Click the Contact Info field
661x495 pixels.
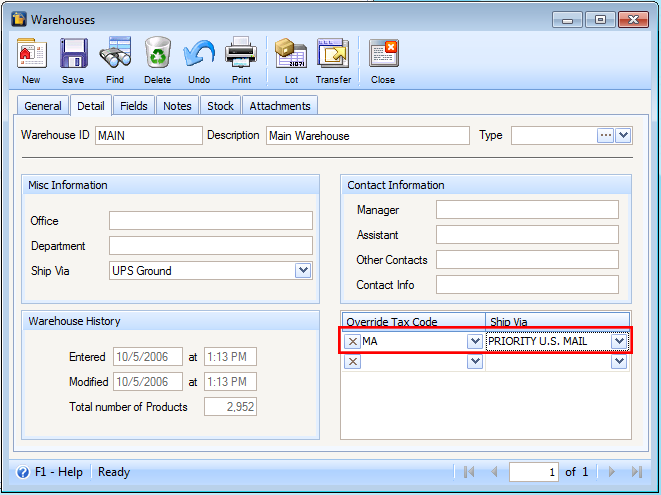[527, 284]
